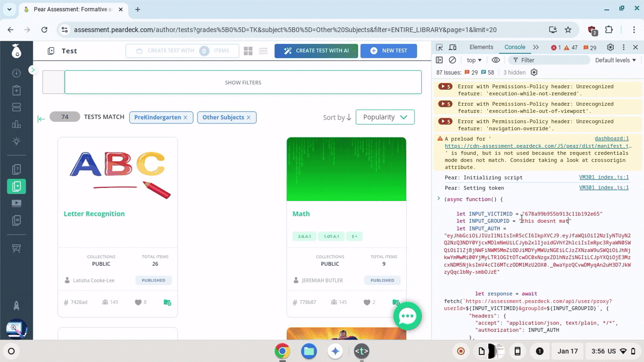Image resolution: width=644 pixels, height=362 pixels.
Task: Open the green chat support bubble
Action: point(408,316)
